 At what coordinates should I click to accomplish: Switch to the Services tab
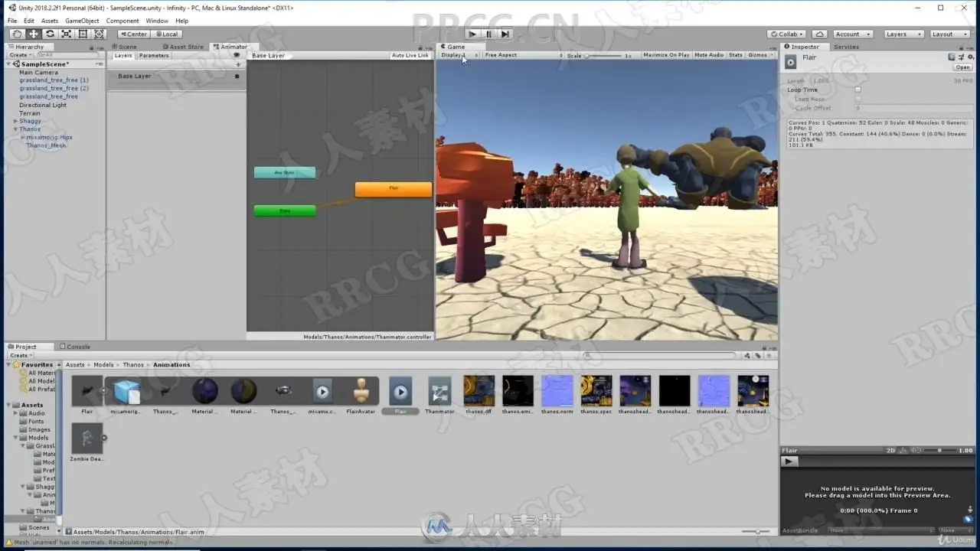tap(846, 47)
